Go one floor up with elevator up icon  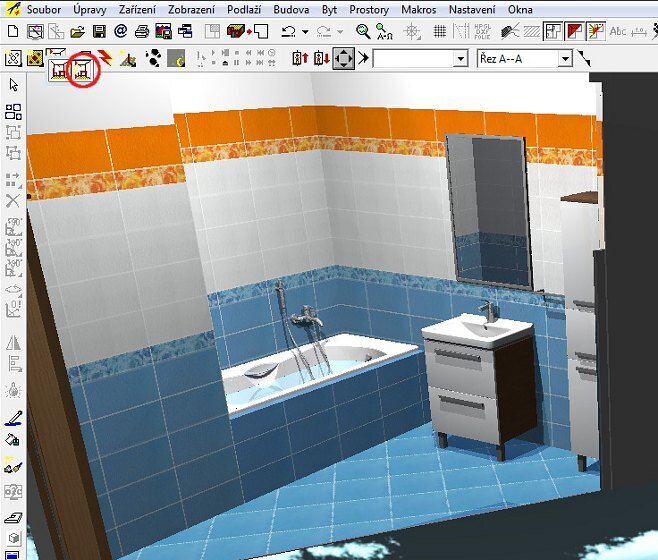(300, 58)
